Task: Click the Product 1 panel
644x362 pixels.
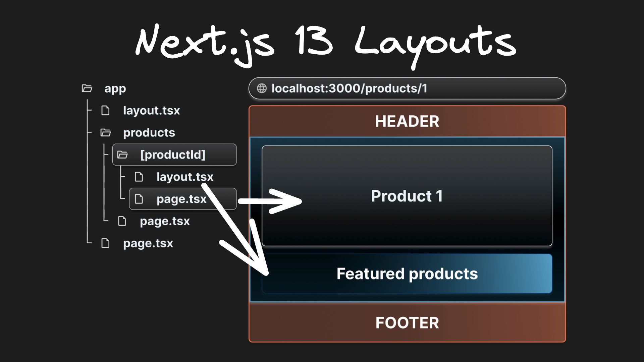Action: (407, 196)
